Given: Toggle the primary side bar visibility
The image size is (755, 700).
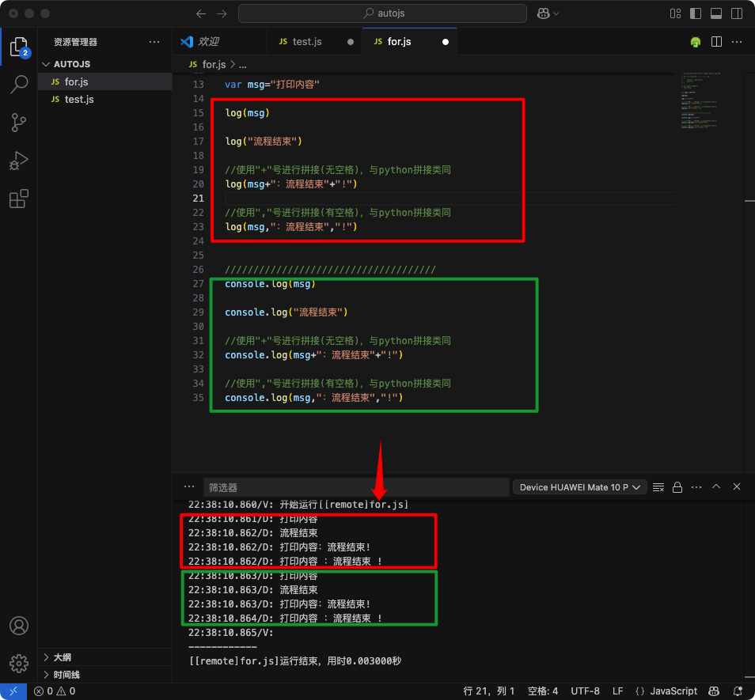Looking at the screenshot, I should click(x=696, y=13).
